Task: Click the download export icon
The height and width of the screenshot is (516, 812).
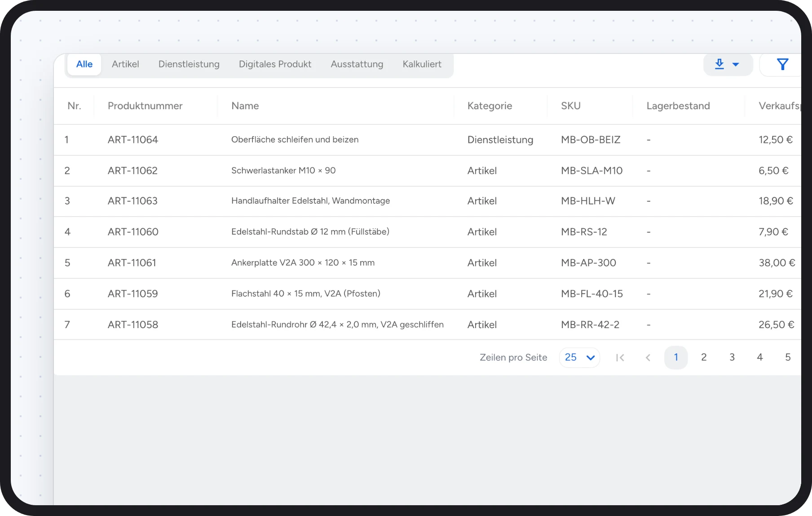Action: (719, 64)
